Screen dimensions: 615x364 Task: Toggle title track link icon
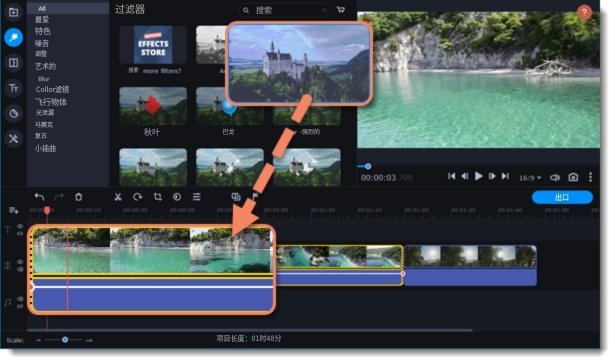pos(20,234)
